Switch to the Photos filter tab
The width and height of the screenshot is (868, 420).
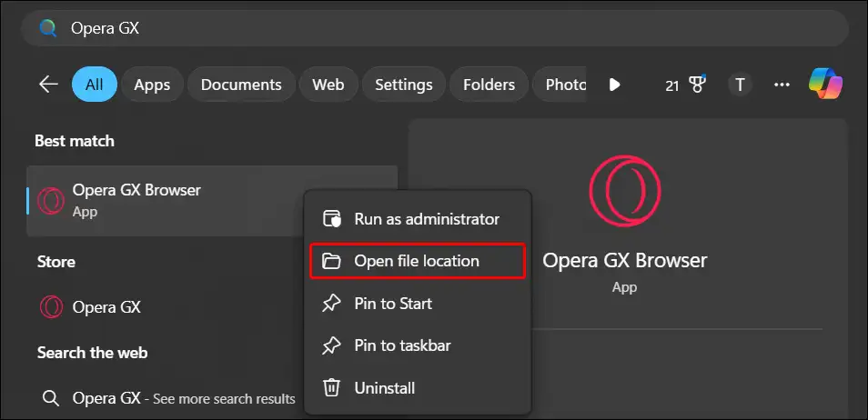[x=560, y=85]
